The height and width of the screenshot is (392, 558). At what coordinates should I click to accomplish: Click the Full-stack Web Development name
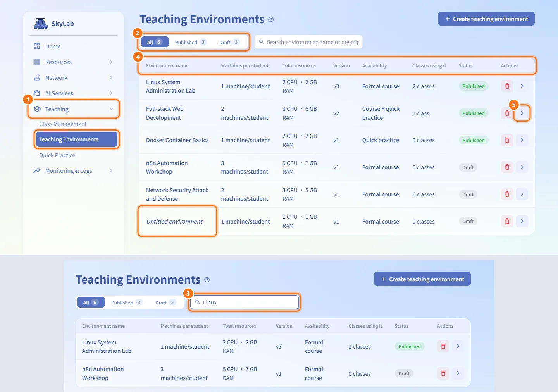[x=165, y=113]
